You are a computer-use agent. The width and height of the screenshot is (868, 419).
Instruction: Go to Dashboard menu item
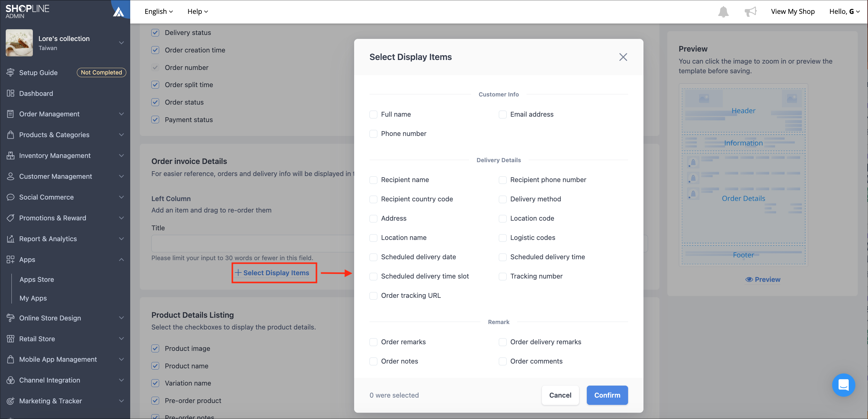pos(36,93)
